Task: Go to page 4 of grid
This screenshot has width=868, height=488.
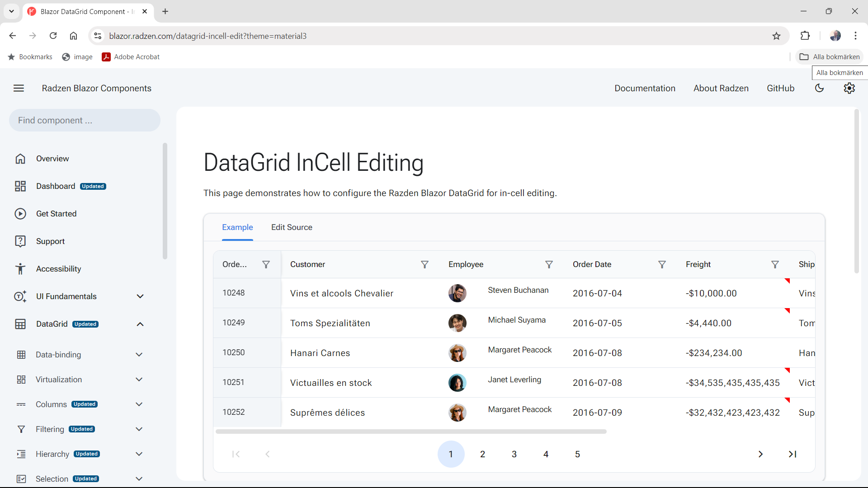Action: (546, 454)
